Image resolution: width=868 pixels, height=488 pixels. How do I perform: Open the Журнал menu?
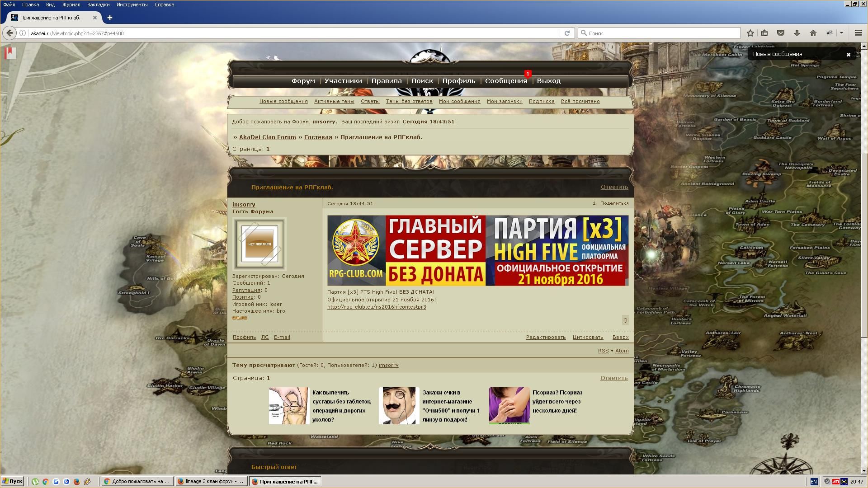click(x=71, y=5)
